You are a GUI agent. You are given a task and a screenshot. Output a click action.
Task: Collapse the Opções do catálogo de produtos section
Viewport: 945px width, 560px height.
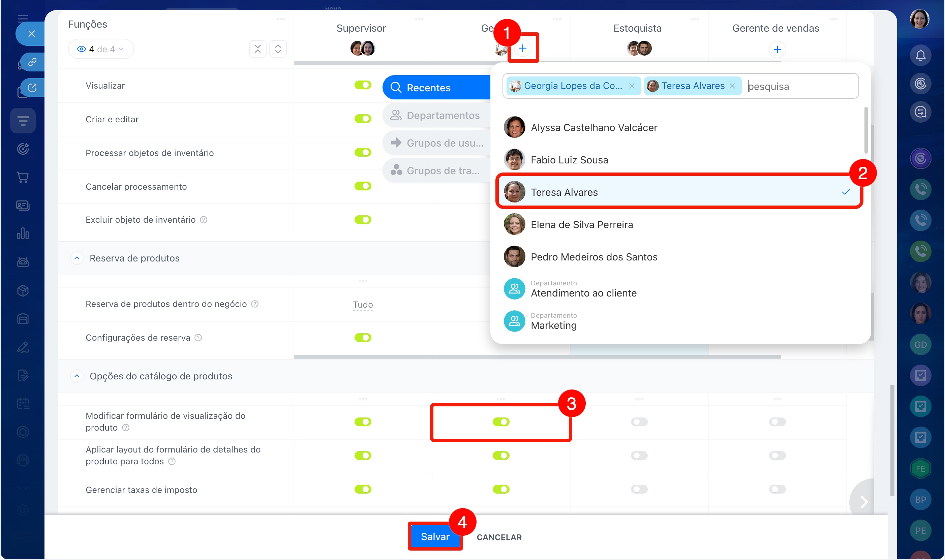click(x=77, y=376)
